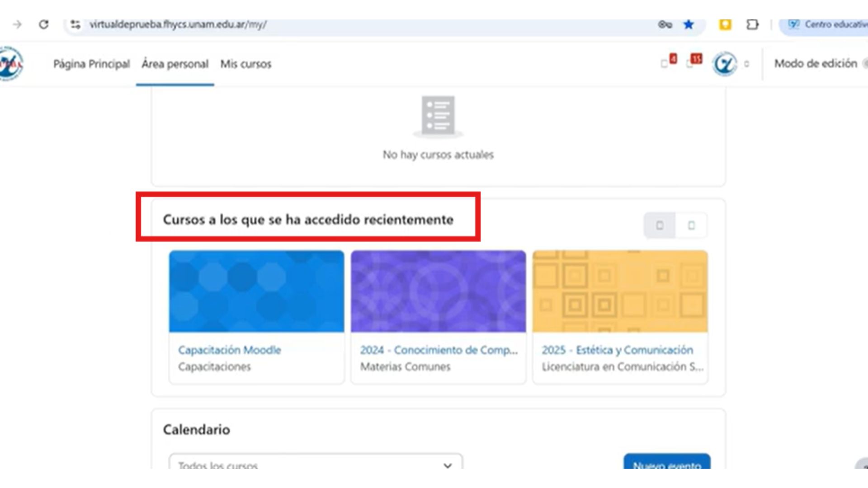868x488 pixels.
Task: Open site information icon in the address bar
Action: click(x=75, y=24)
